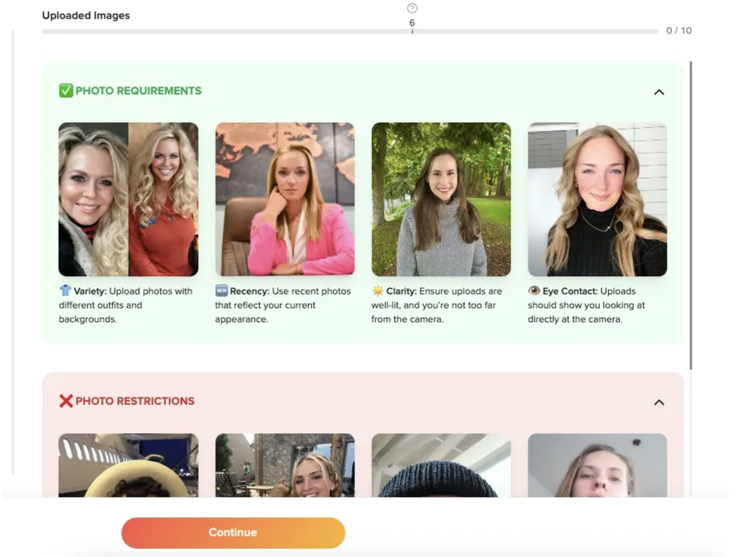
Task: Click the red X Photo Restrictions icon
Action: click(66, 401)
